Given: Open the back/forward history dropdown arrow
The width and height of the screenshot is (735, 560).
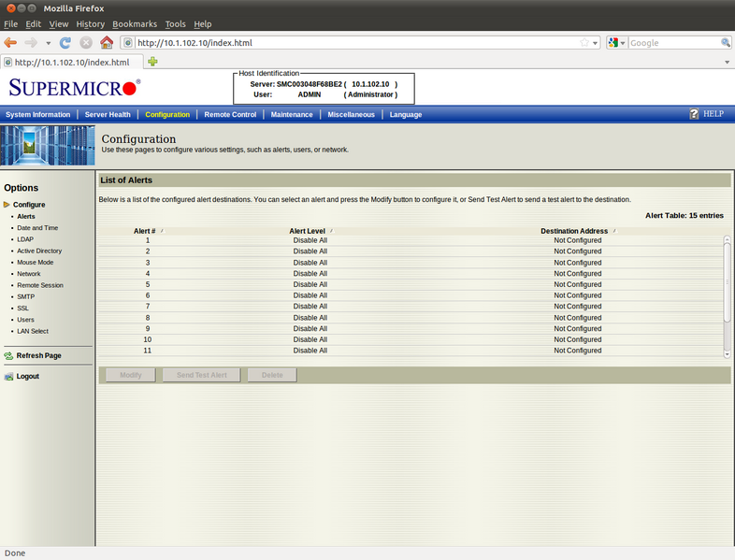Looking at the screenshot, I should pyautogui.click(x=49, y=43).
